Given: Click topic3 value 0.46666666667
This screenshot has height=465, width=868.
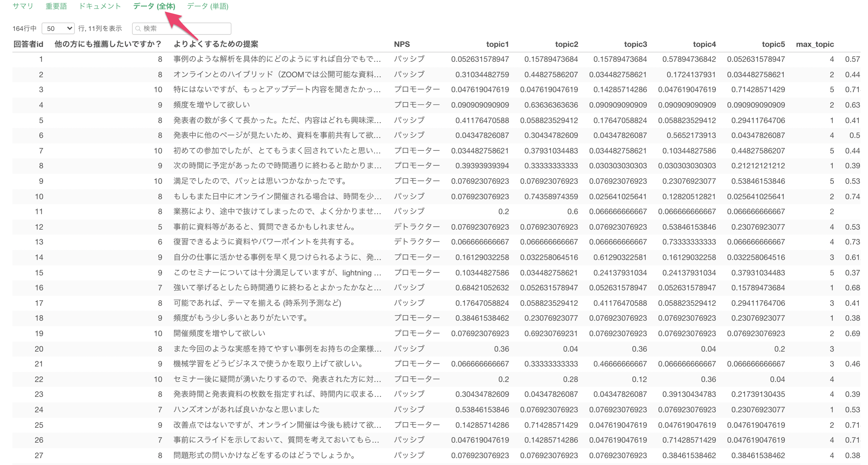Looking at the screenshot, I should point(620,364).
